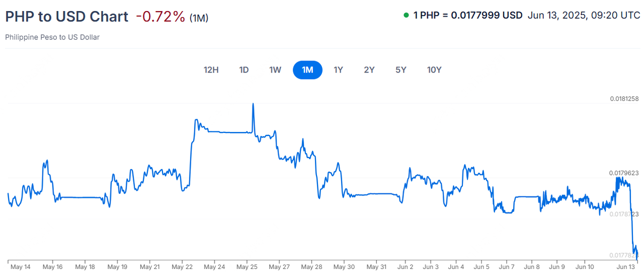Click the PHP to USD Chart title
644x273 pixels.
66,17
